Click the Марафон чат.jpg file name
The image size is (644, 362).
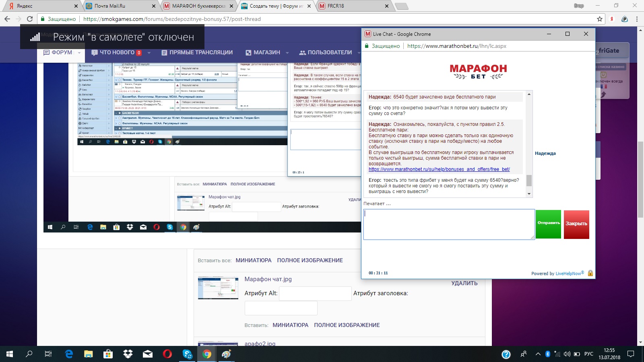[x=268, y=279]
